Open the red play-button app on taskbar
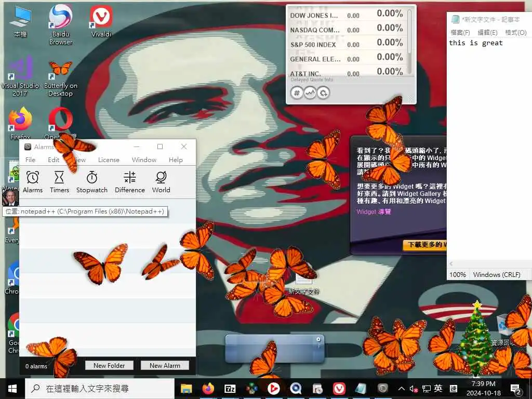 click(x=273, y=389)
